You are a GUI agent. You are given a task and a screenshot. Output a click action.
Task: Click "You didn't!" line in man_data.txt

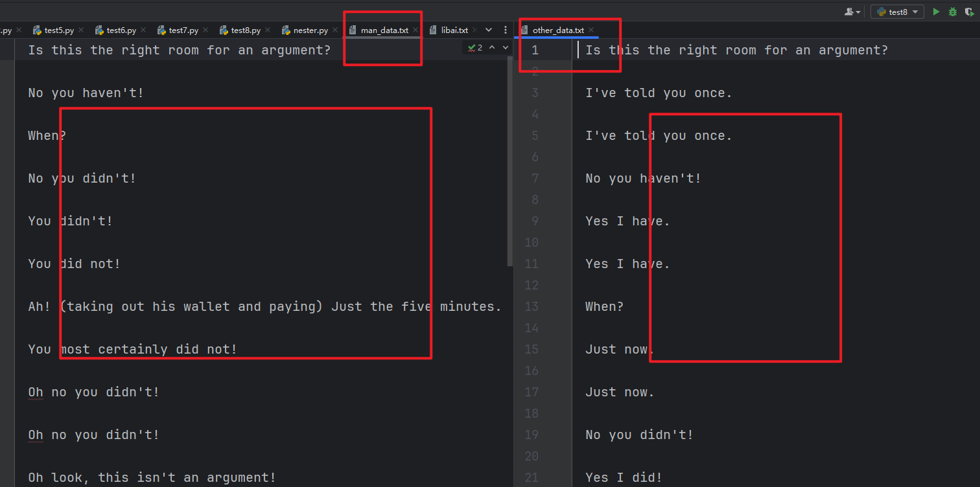(x=71, y=221)
